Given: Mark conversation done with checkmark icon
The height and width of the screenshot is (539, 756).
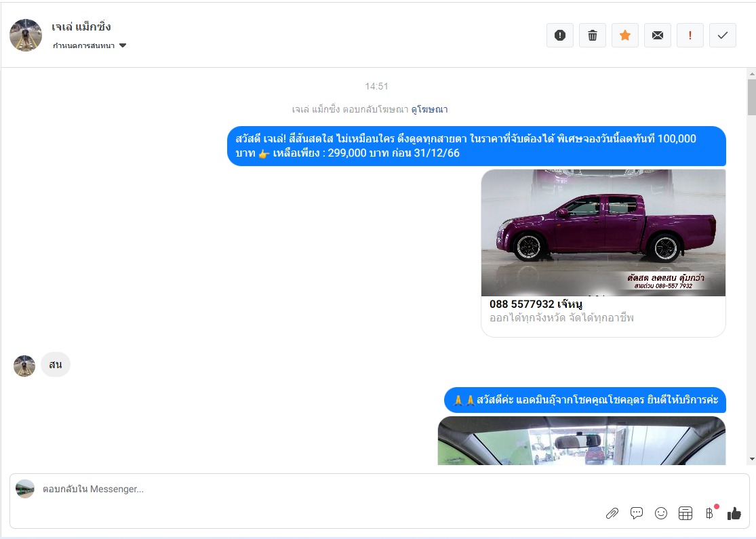Looking at the screenshot, I should tap(723, 35).
